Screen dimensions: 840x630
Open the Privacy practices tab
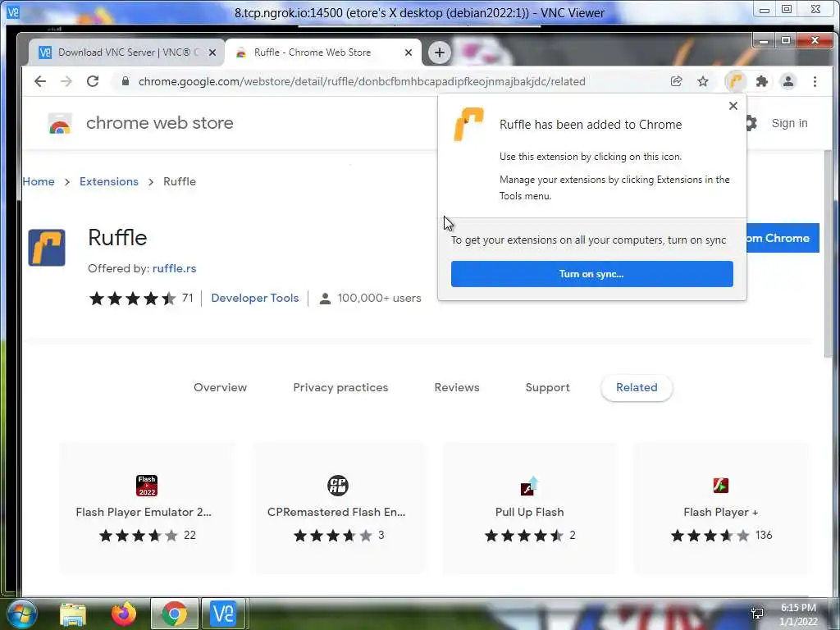point(340,387)
